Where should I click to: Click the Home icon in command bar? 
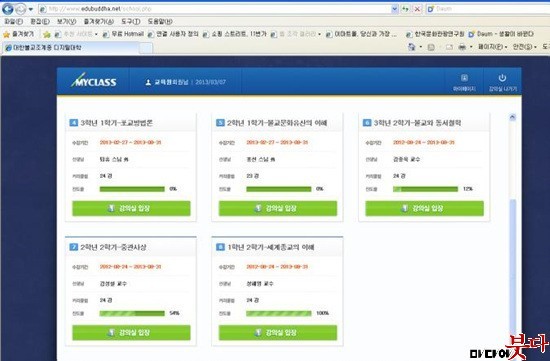click(412, 47)
